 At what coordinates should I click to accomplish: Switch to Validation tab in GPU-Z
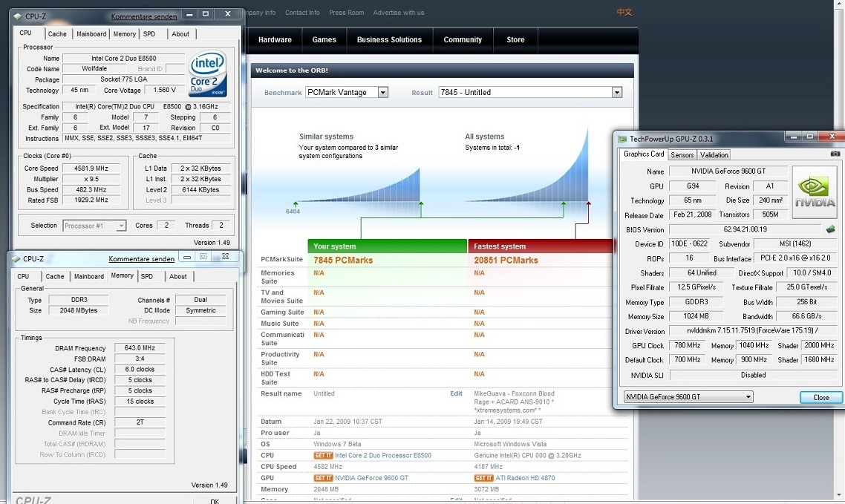pyautogui.click(x=714, y=155)
